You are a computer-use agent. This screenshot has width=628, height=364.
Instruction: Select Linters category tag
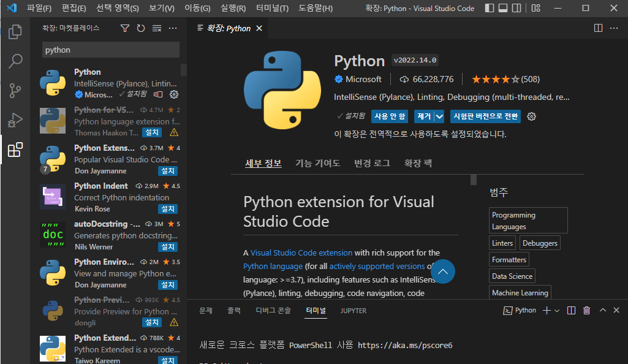pos(502,243)
